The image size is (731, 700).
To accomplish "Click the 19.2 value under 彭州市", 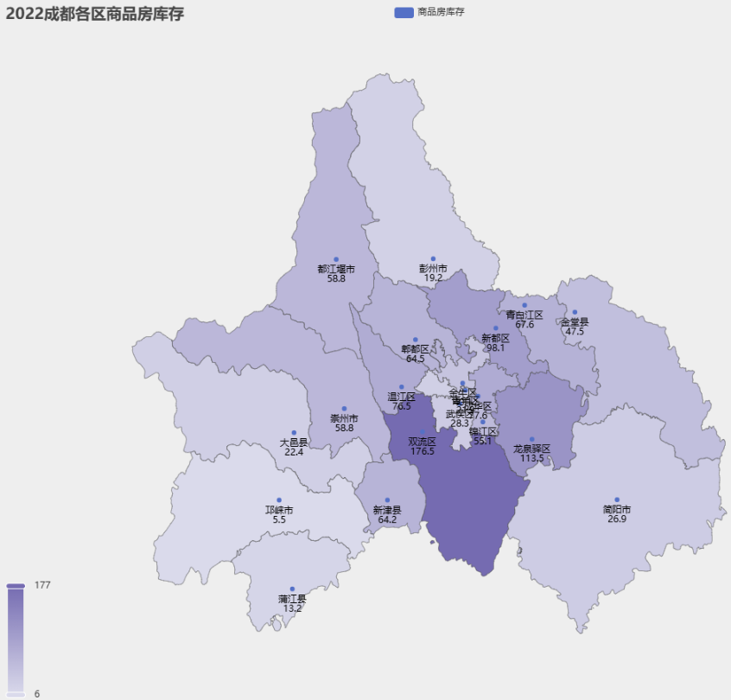I will (433, 278).
